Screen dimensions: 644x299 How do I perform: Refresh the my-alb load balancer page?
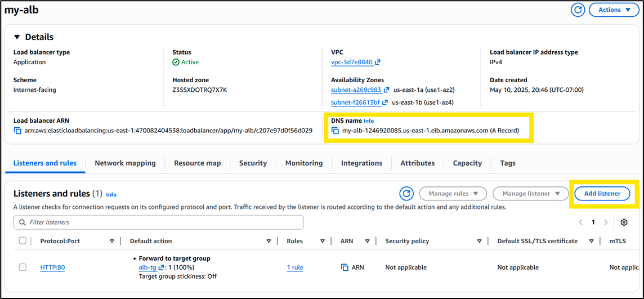tap(578, 10)
